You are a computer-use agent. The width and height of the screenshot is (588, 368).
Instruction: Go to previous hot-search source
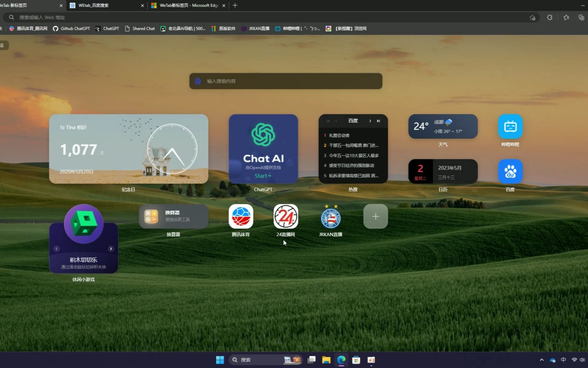point(336,121)
